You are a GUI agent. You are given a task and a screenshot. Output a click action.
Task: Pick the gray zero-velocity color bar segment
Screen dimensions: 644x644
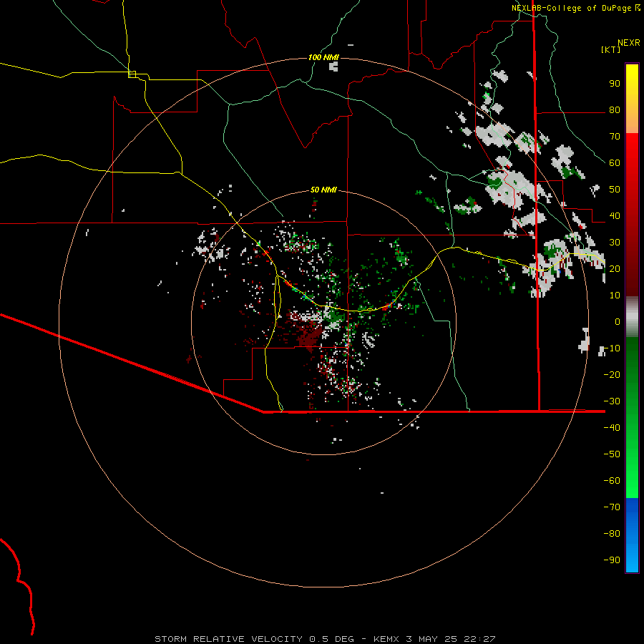coord(632,317)
